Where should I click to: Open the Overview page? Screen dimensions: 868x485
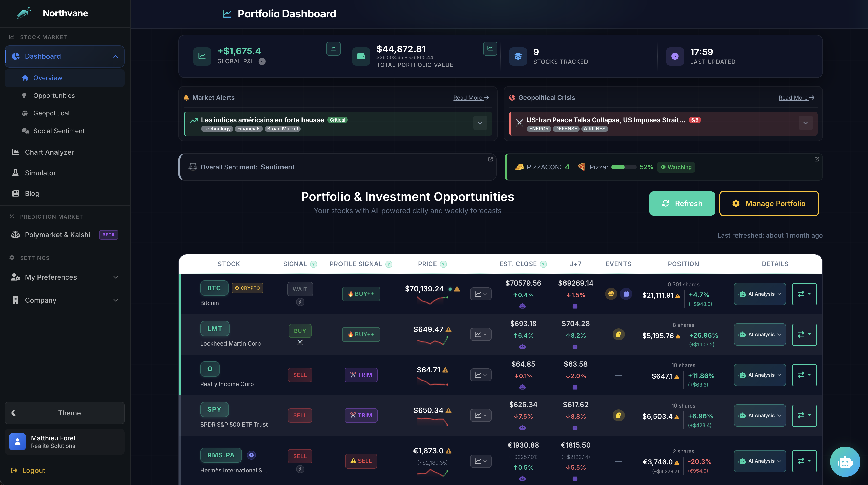(x=64, y=78)
